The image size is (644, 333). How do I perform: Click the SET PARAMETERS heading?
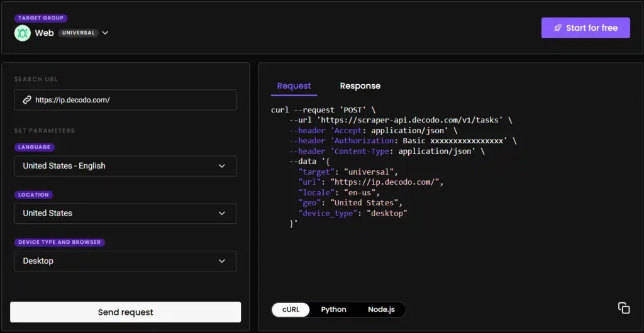coord(45,131)
